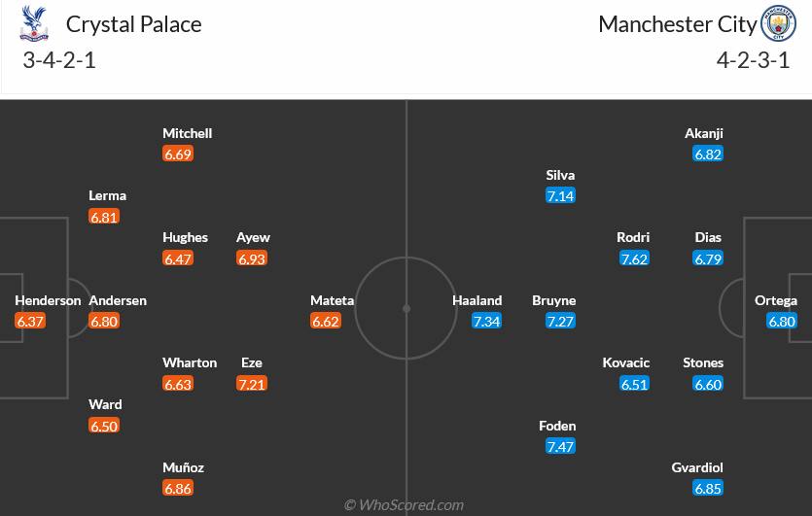The image size is (812, 516).
Task: Click Manchester City's 4-2-3-1 formation text
Action: tap(753, 60)
